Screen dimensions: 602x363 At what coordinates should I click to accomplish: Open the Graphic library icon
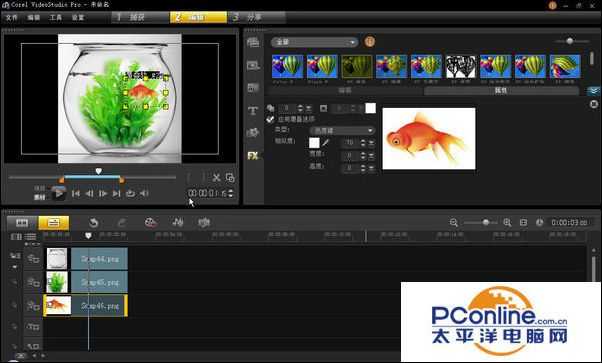tap(253, 133)
